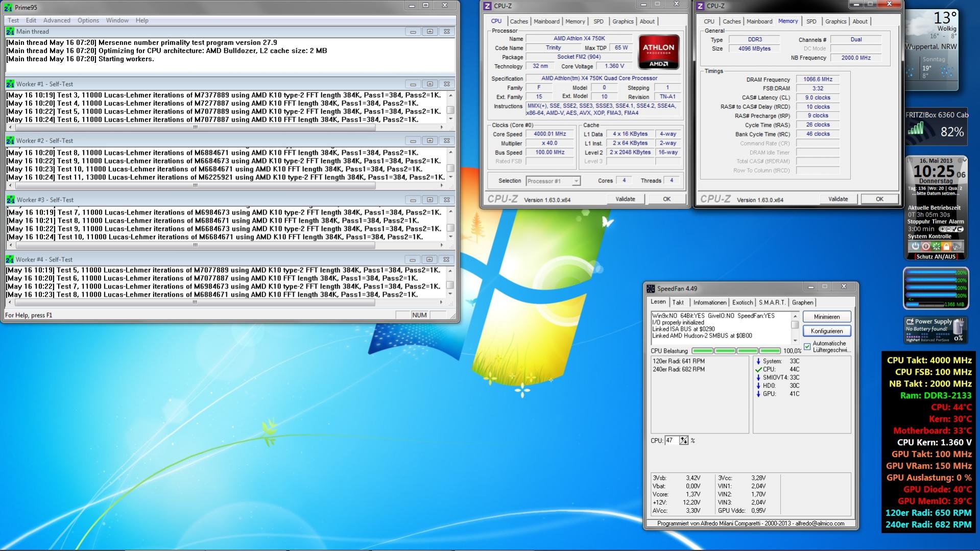This screenshot has height=551, width=980.
Task: Click OK in the CPU-Z CPU window
Action: click(x=666, y=199)
